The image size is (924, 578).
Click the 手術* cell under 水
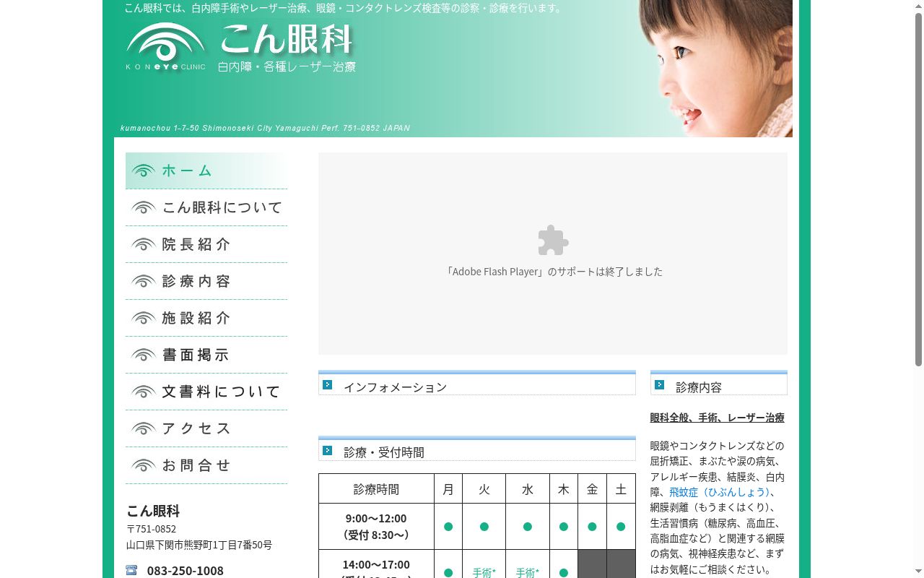point(528,573)
